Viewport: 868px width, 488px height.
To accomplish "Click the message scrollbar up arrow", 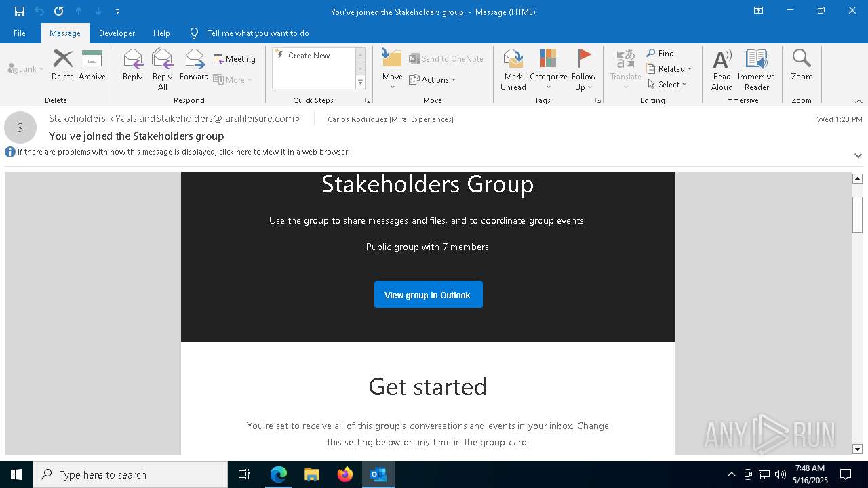I will click(857, 178).
